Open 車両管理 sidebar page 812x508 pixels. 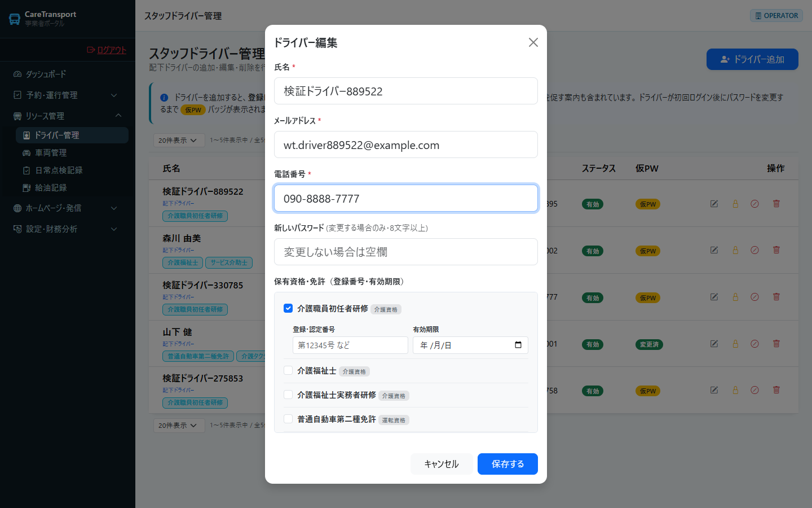click(x=72, y=152)
